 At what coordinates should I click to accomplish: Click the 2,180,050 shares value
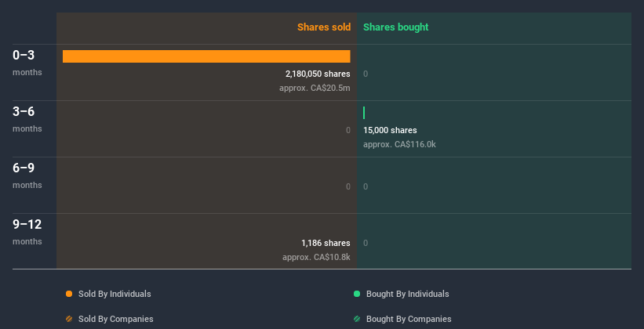(x=318, y=74)
